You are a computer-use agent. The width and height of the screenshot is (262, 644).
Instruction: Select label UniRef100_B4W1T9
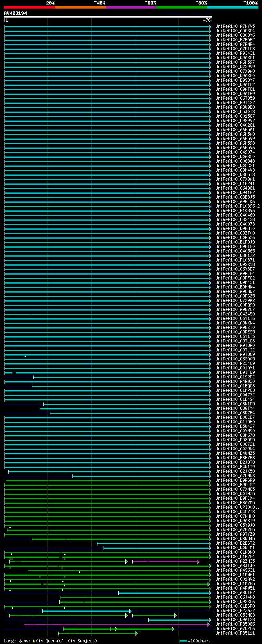235,467
